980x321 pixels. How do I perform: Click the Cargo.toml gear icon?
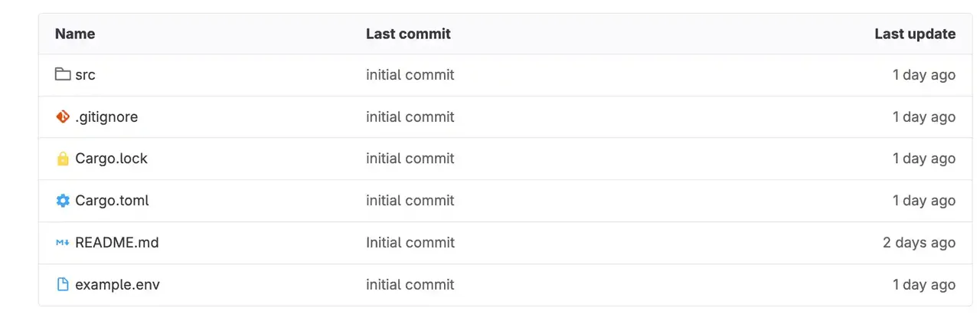pyautogui.click(x=63, y=201)
